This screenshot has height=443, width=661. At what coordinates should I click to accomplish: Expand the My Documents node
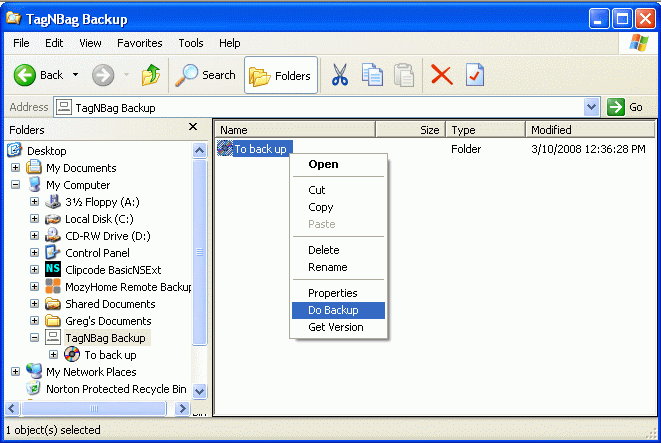click(16, 168)
